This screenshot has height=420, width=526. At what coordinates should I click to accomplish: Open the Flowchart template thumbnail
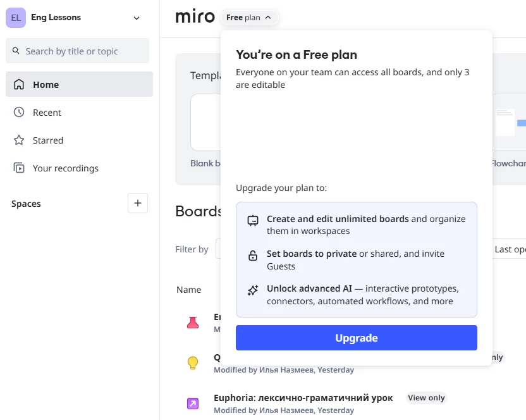(509, 122)
